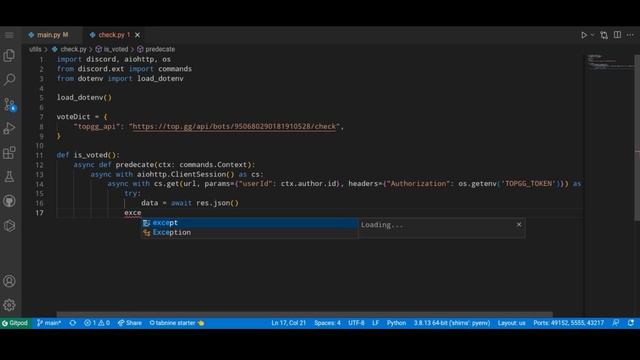The width and height of the screenshot is (640, 360).
Task: Place cursor on load_dotenv() line 5
Action: [84, 98]
